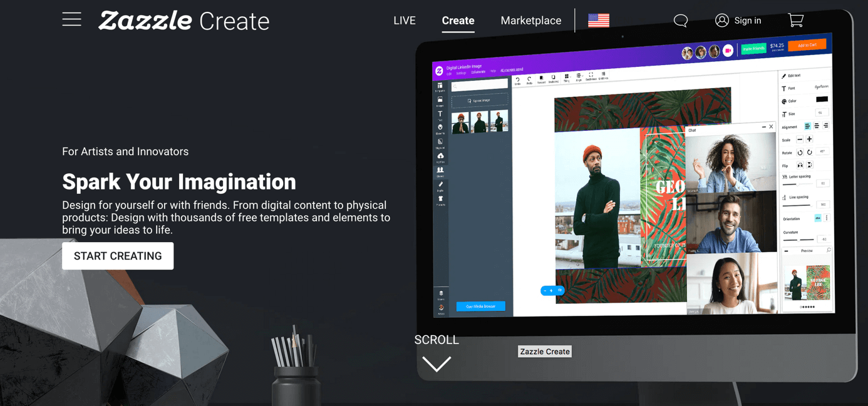Click the Upload image button in mockup

[480, 101]
